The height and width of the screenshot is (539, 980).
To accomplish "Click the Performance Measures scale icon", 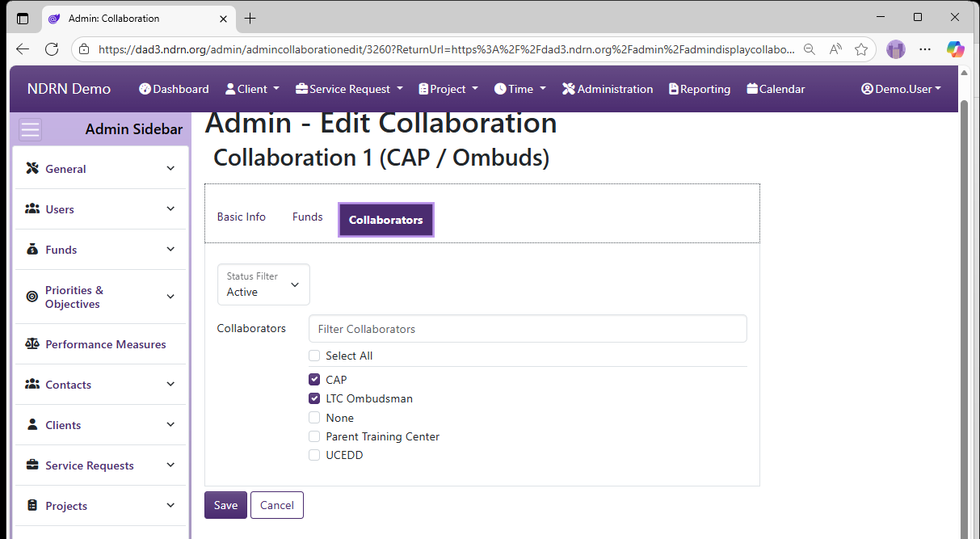I will pos(32,344).
